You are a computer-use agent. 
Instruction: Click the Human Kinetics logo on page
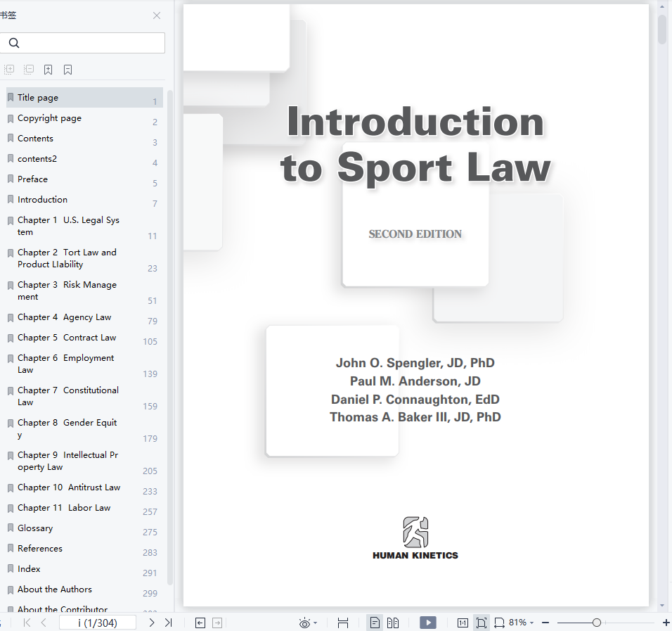[415, 538]
